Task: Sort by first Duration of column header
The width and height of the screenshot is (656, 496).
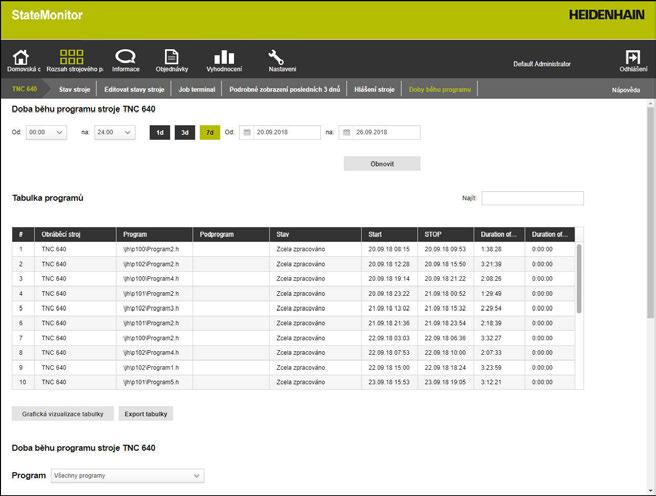Action: pos(499,235)
